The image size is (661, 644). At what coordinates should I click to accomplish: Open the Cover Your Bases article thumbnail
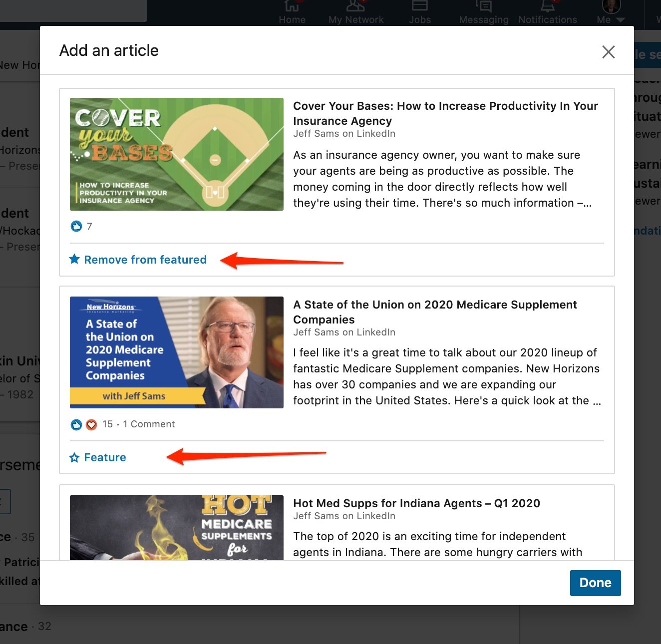pyautogui.click(x=177, y=154)
